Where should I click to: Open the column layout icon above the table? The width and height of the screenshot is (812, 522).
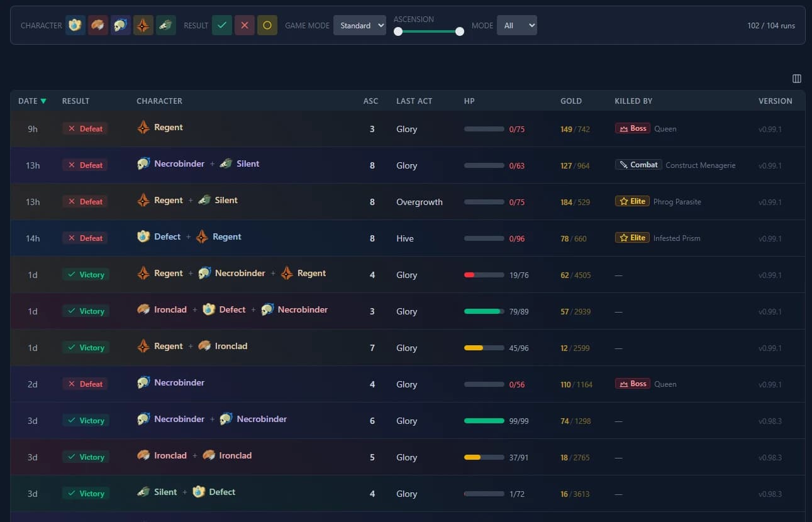tap(796, 79)
